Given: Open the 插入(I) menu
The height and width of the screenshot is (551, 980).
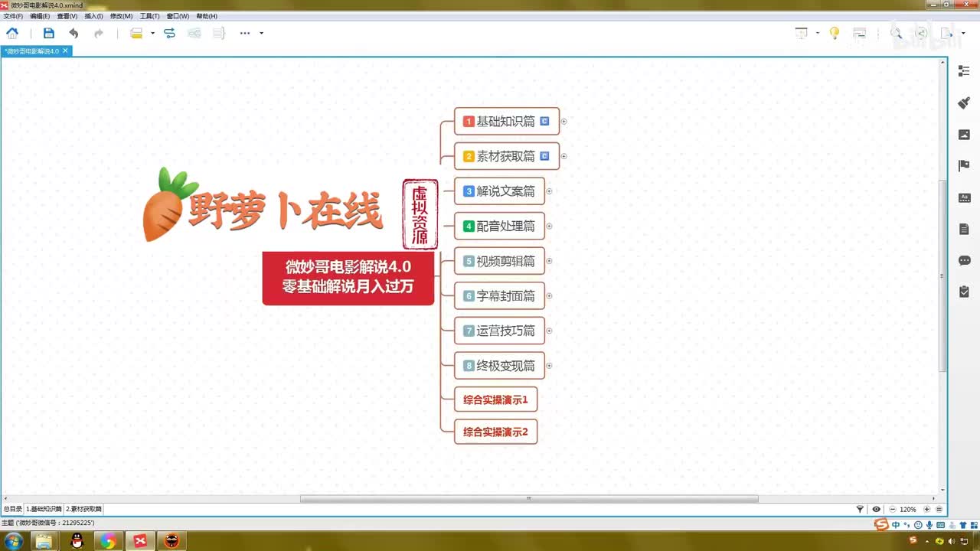Looking at the screenshot, I should pyautogui.click(x=93, y=16).
